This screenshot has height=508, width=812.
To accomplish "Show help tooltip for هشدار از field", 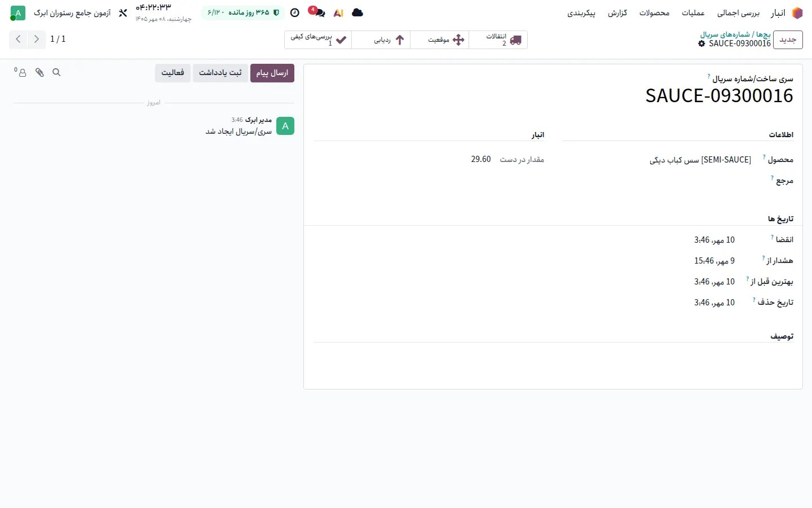I will pos(763,258).
